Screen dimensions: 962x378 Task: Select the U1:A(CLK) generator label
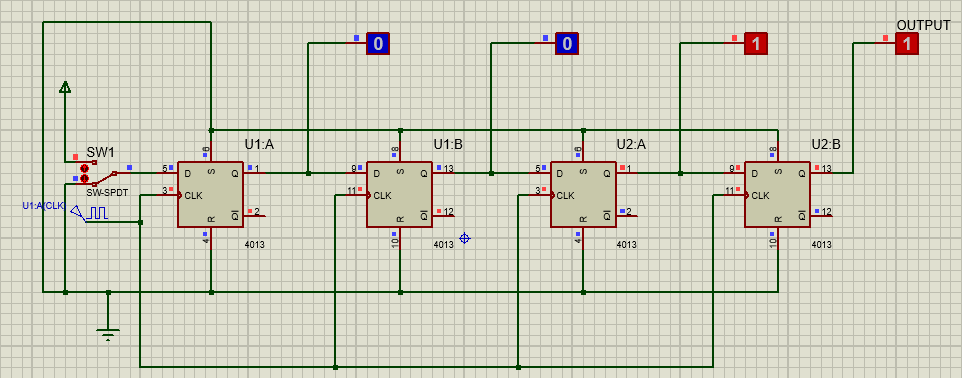44,206
